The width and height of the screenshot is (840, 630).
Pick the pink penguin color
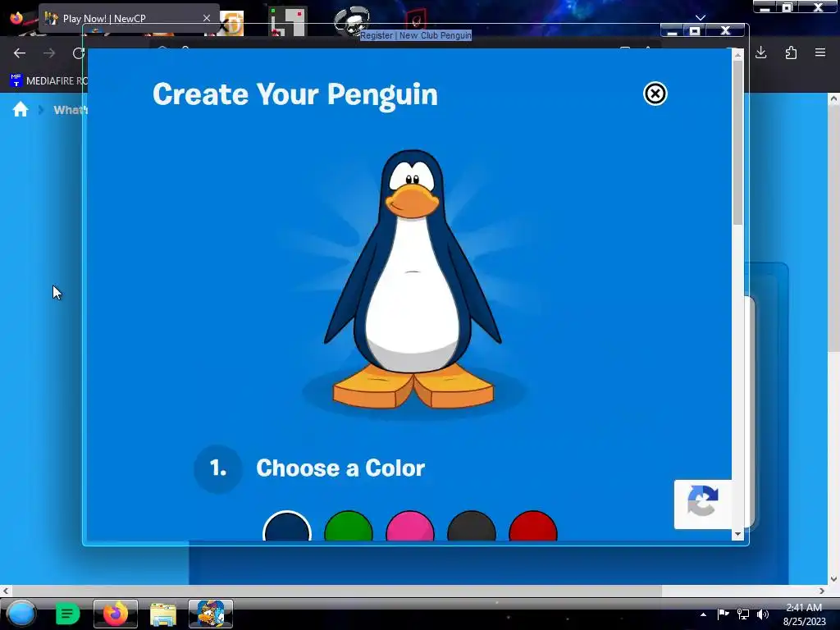410,527
